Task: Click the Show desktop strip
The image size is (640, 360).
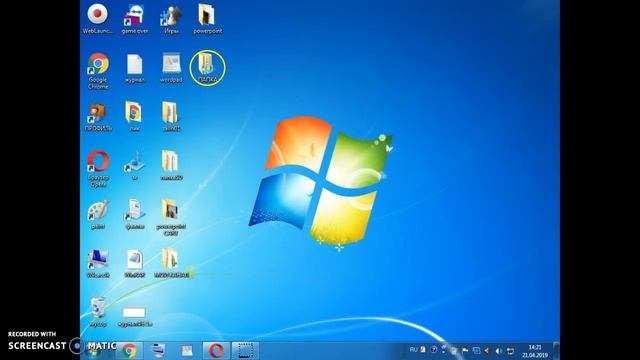Action: pos(556,351)
